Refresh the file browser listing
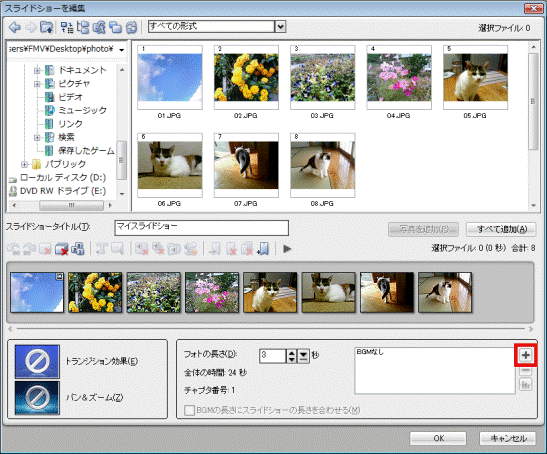The height and width of the screenshot is (454, 547). click(x=132, y=27)
